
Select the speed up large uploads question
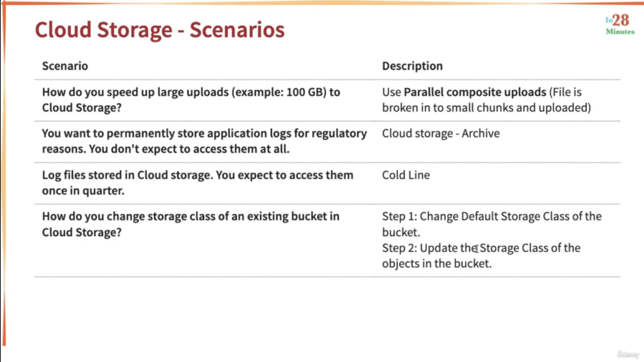point(191,100)
